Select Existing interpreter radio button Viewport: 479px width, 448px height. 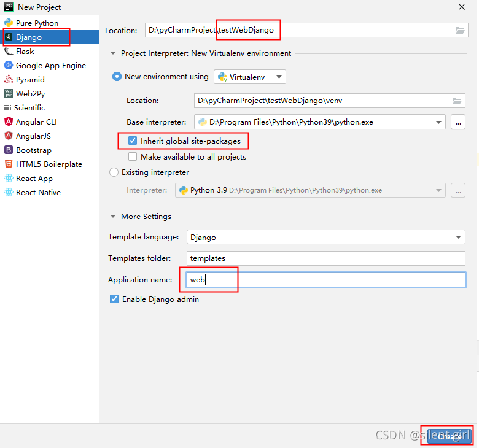(x=114, y=172)
